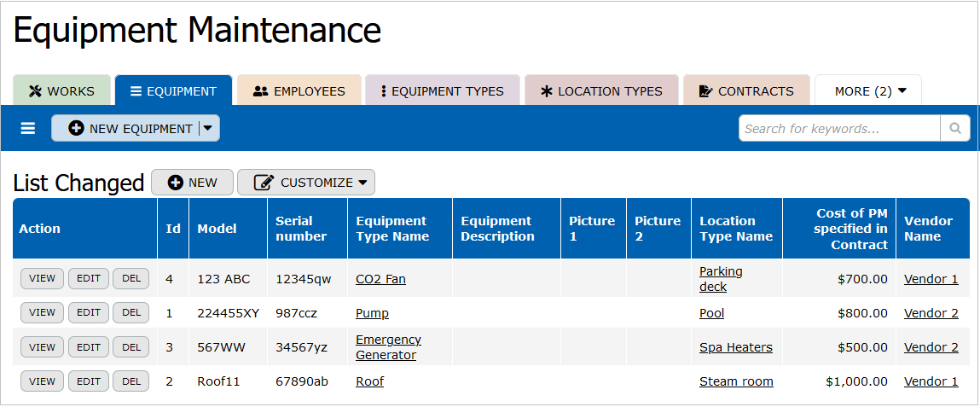Click the New Equipment button
This screenshot has width=980, height=407.
point(130,129)
